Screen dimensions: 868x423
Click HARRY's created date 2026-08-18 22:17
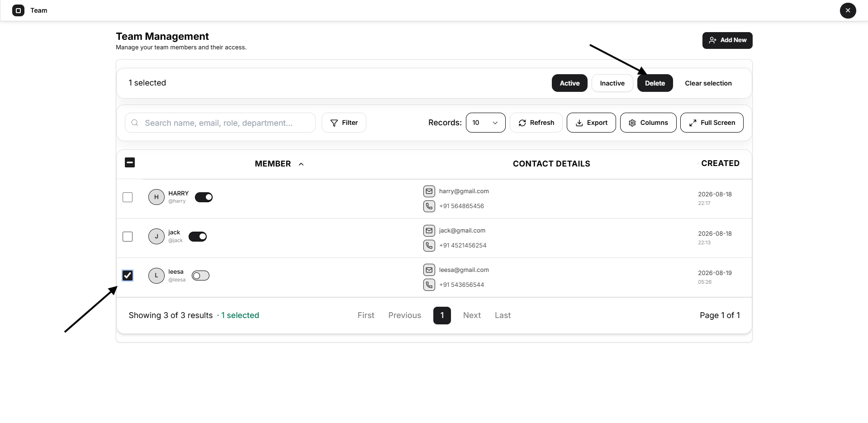[715, 198]
